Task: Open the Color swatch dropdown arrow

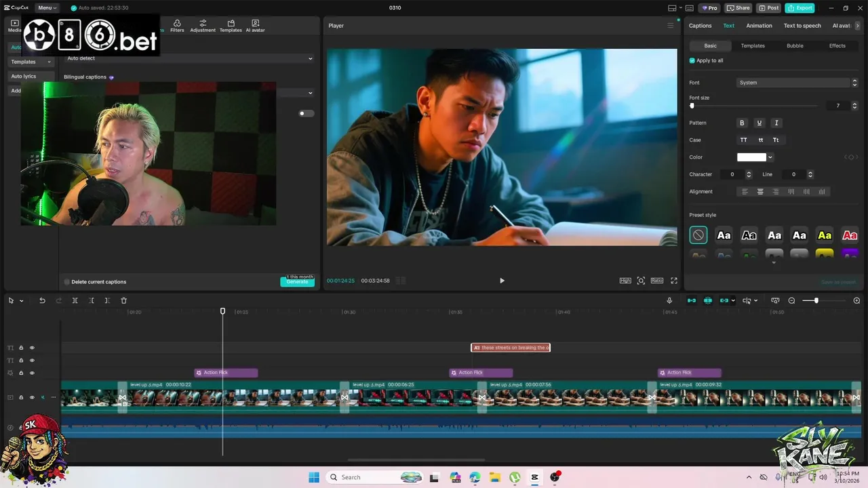Action: tap(770, 157)
